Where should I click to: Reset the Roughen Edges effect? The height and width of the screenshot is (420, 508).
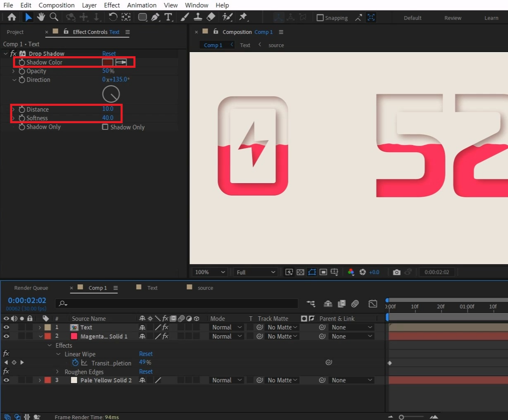[146, 372]
